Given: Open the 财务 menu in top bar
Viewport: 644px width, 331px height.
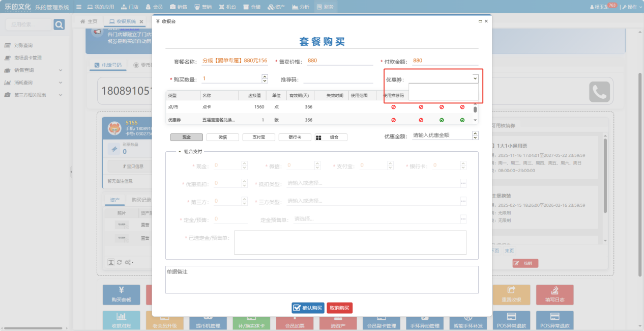Looking at the screenshot, I should pos(326,7).
